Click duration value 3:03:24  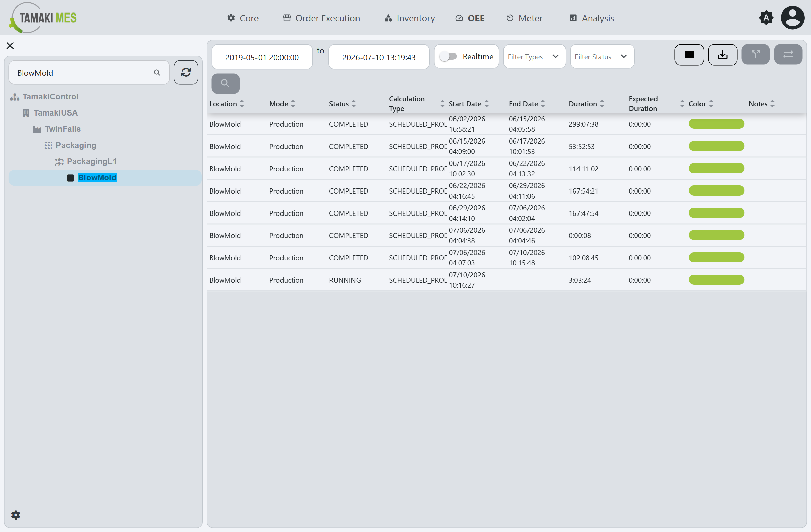coord(580,280)
